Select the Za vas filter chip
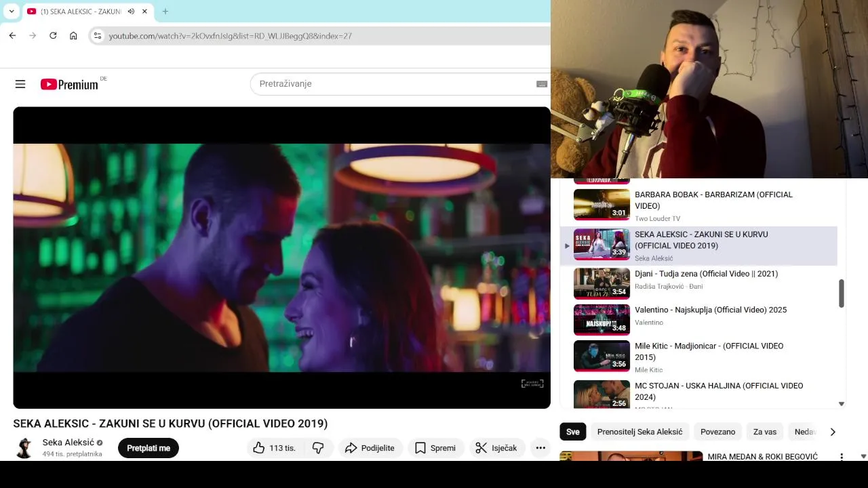 pos(765,432)
